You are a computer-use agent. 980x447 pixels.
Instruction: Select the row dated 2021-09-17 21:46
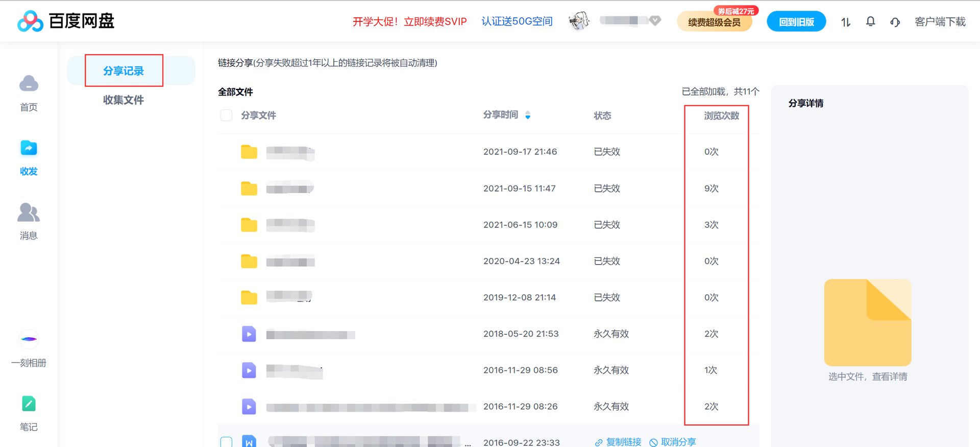pyautogui.click(x=488, y=152)
